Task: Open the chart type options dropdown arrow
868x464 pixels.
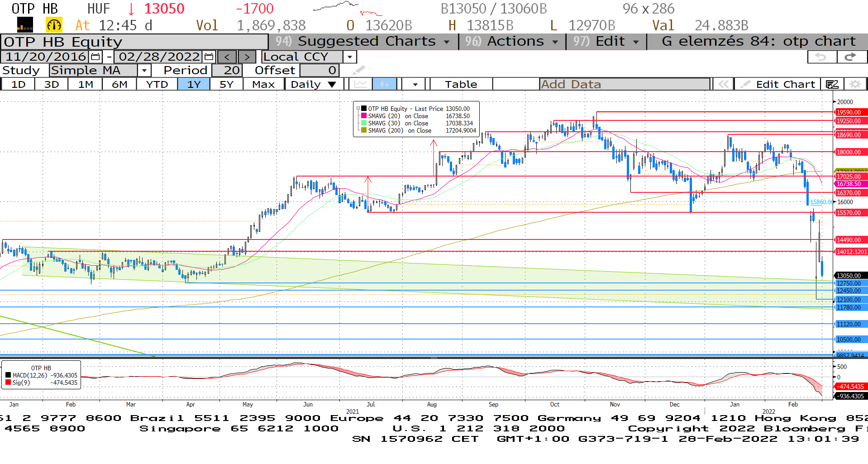Action: pos(415,84)
